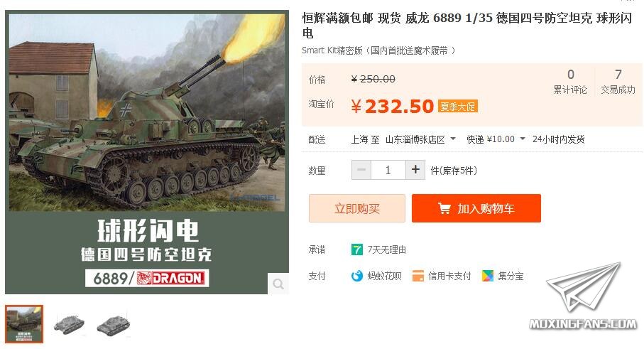644x349 pixels.
Task: Click the orange credit card payment icon
Action: click(x=417, y=276)
